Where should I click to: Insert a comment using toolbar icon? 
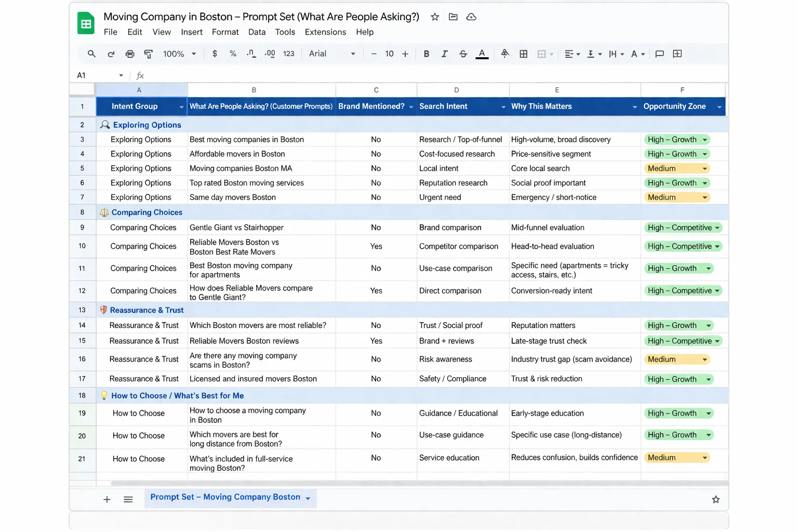pos(659,54)
